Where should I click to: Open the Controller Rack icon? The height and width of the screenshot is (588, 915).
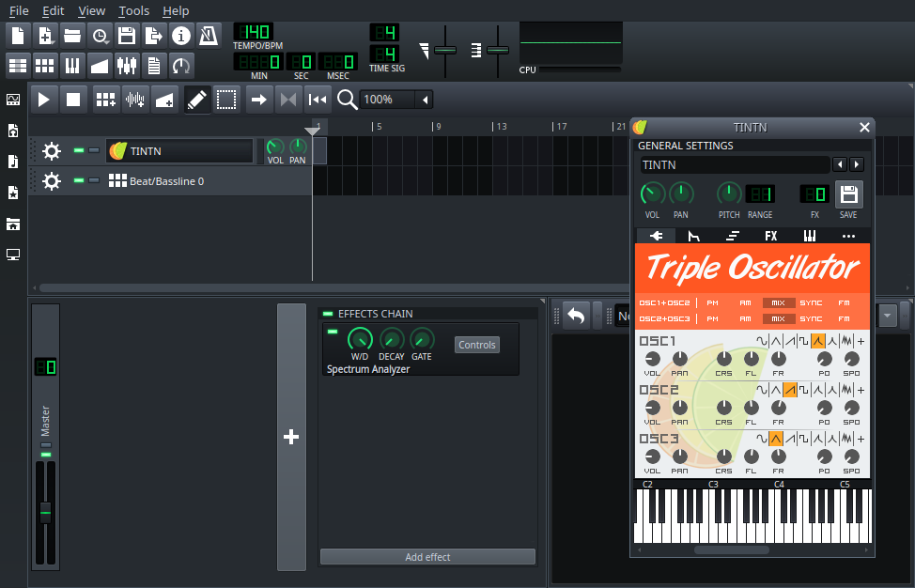pyautogui.click(x=181, y=66)
